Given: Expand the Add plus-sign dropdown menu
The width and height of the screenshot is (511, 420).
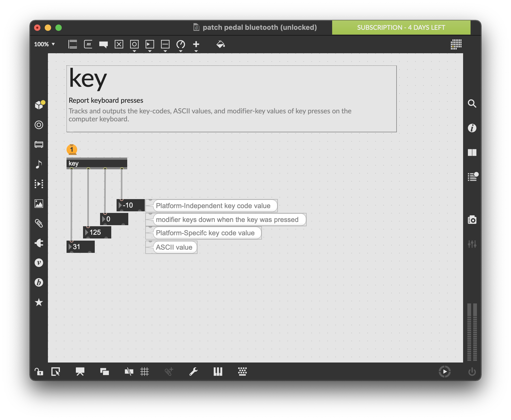Looking at the screenshot, I should coord(196,45).
